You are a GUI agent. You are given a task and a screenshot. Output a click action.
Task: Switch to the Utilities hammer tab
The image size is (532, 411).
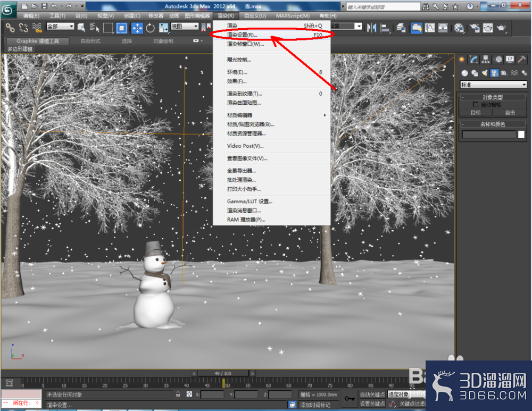pyautogui.click(x=522, y=60)
